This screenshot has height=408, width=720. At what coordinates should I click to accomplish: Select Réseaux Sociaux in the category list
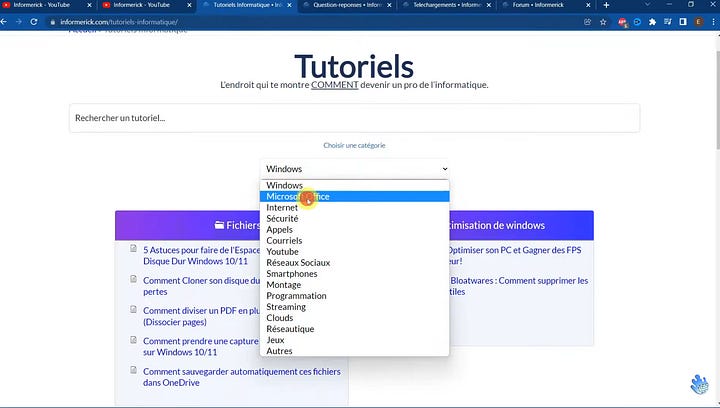coord(354,263)
